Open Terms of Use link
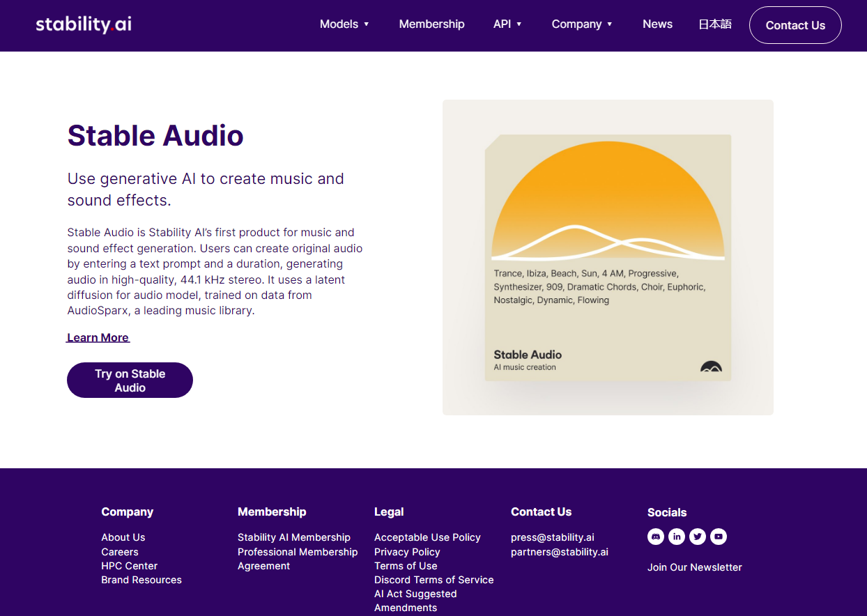 [x=406, y=566]
